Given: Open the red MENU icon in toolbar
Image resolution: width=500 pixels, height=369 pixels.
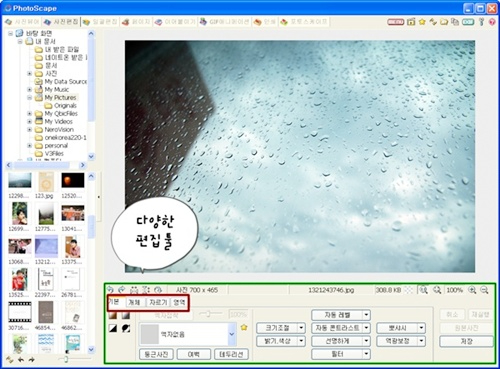Looking at the screenshot, I should click(x=396, y=22).
